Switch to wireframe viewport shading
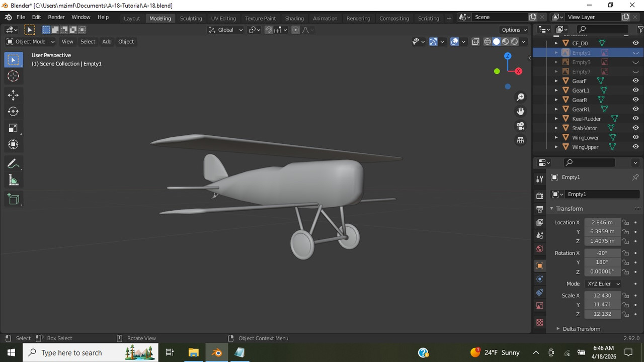 [x=487, y=42]
